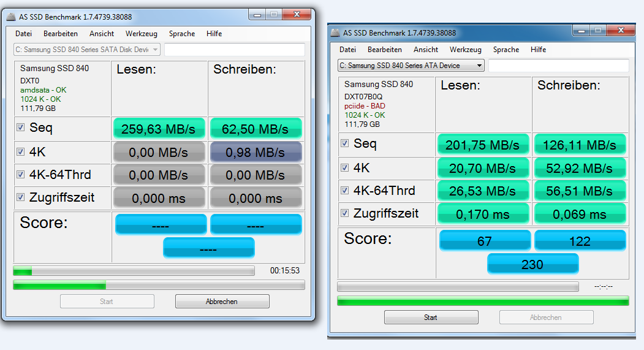This screenshot has width=644, height=350.
Task: Click '111,79 GB' size in right window
Action: [x=362, y=124]
